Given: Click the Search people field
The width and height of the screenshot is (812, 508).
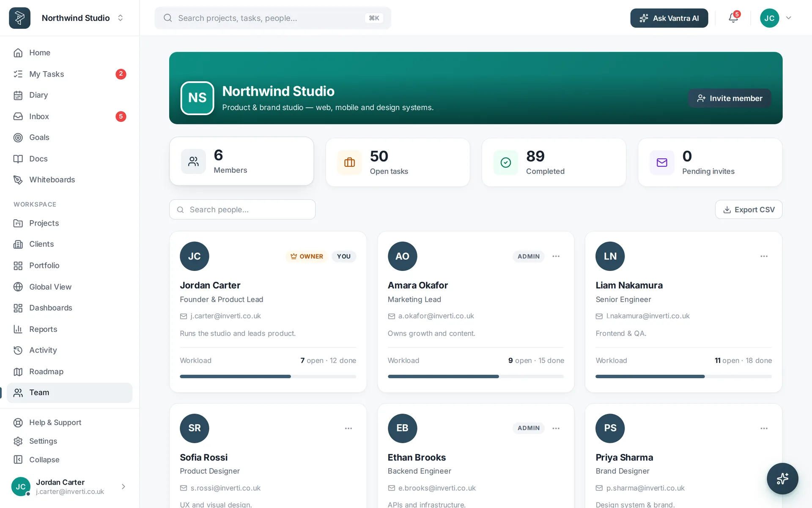Looking at the screenshot, I should click(x=242, y=210).
